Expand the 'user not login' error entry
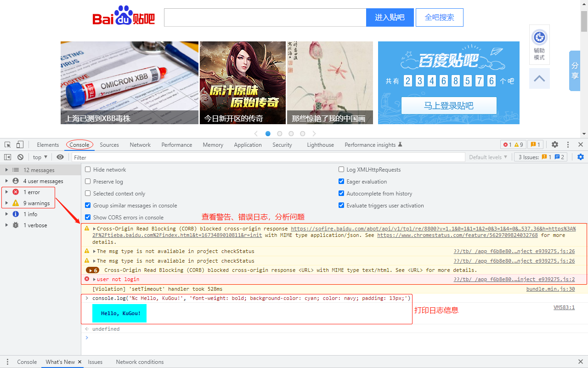 click(x=94, y=279)
